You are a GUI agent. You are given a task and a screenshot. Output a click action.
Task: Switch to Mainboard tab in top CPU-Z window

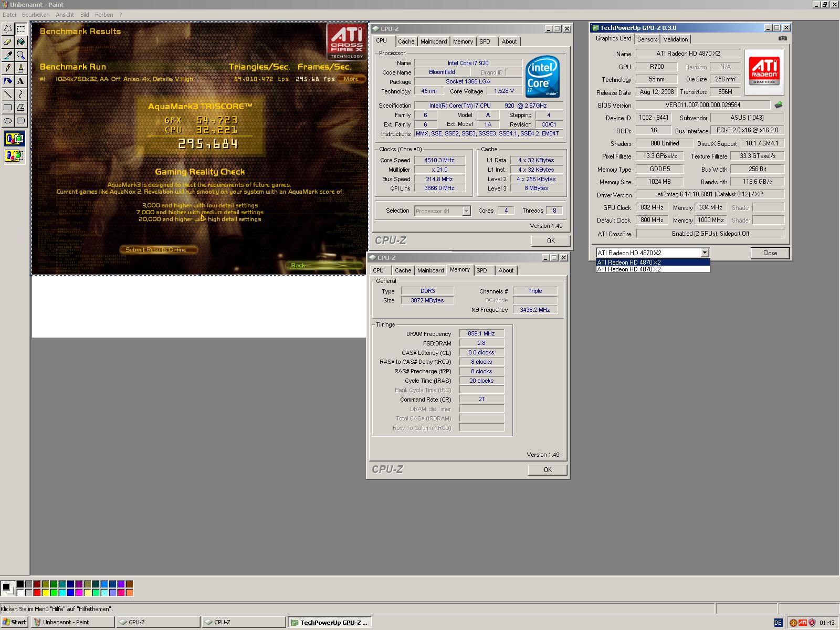[434, 41]
